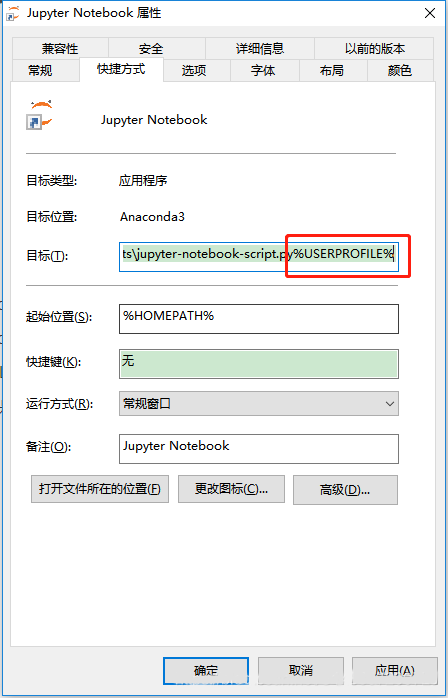Click the 更改图标 button
Screen dimensions: 448x698
(x=231, y=489)
